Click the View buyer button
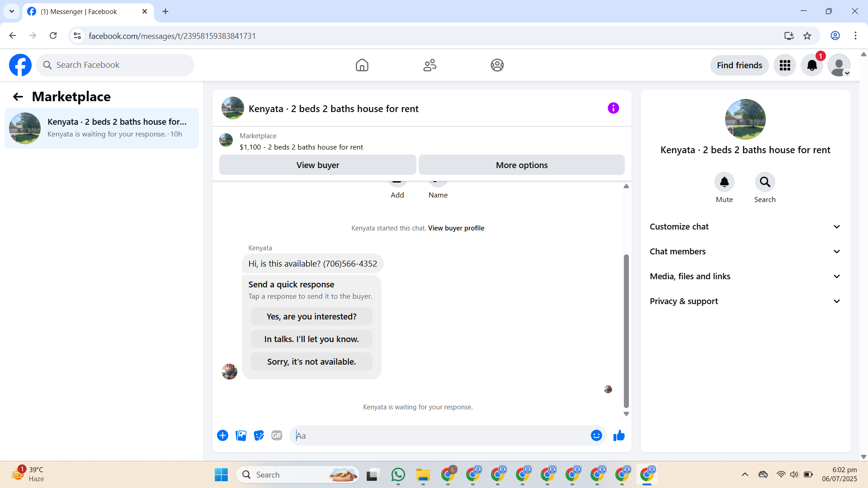The width and height of the screenshot is (868, 488). pos(318,165)
